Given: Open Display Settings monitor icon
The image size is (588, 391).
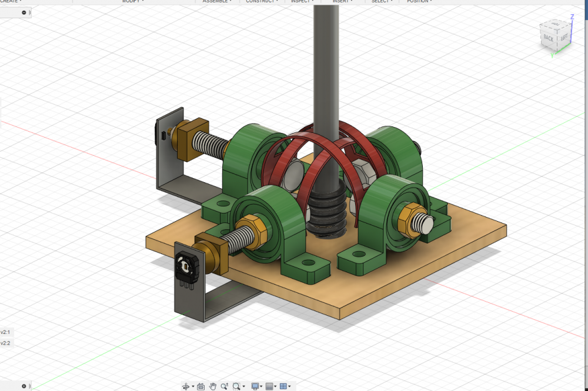Looking at the screenshot, I should [x=255, y=386].
